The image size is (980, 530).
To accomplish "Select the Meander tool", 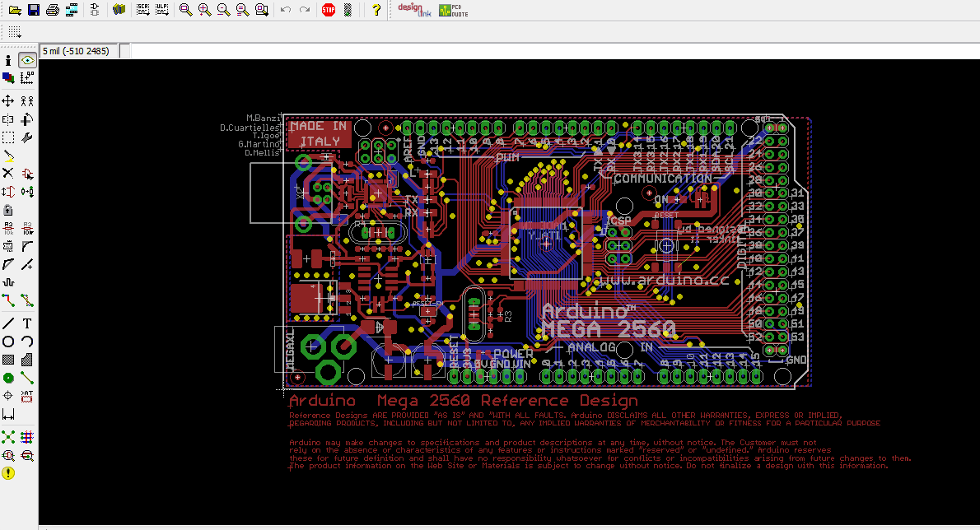I will pos(8,282).
